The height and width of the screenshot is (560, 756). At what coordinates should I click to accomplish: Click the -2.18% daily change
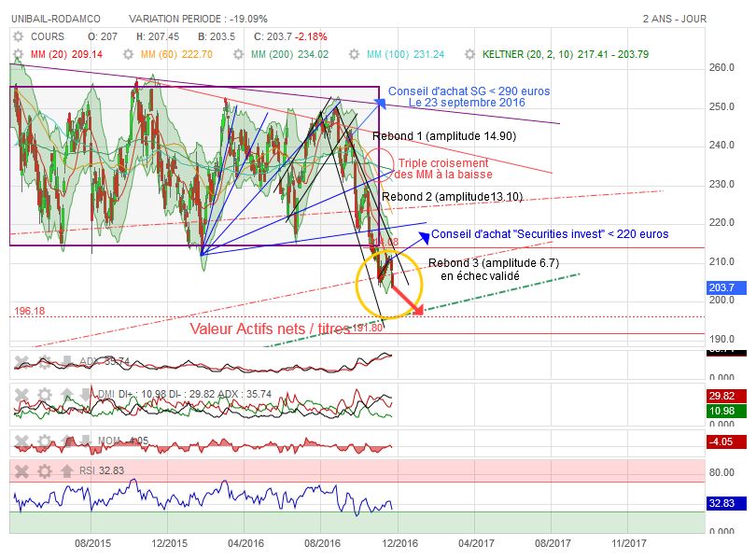pyautogui.click(x=311, y=36)
